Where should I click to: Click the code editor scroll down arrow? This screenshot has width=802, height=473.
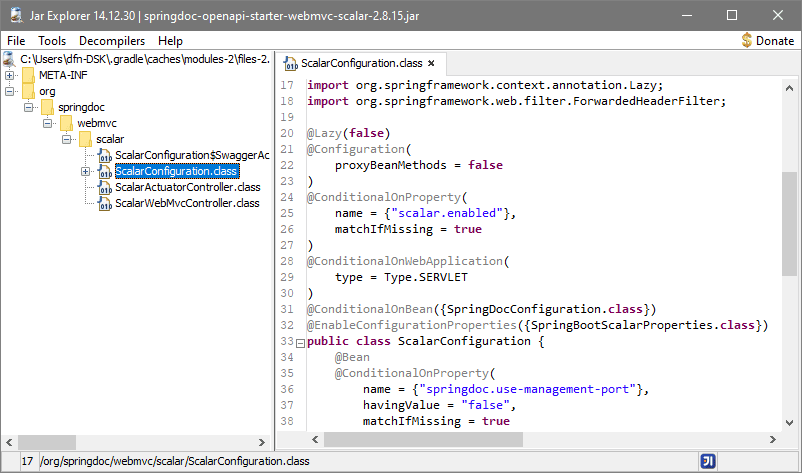tap(789, 422)
